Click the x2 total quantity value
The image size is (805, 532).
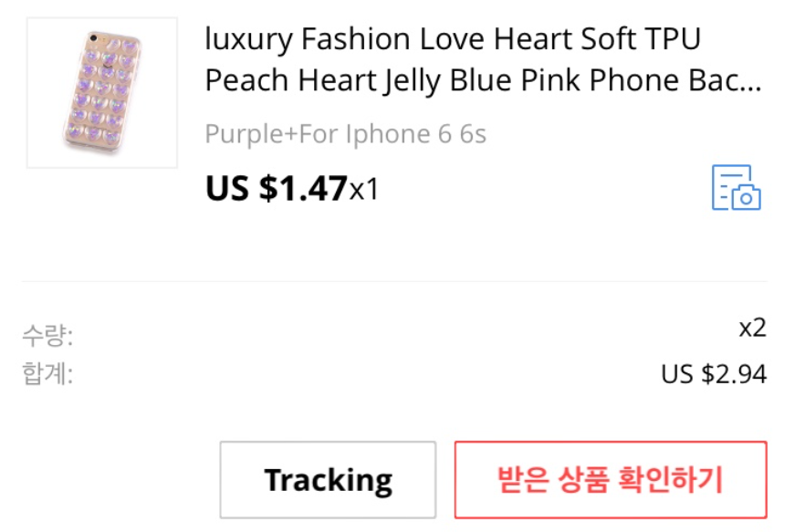point(752,329)
